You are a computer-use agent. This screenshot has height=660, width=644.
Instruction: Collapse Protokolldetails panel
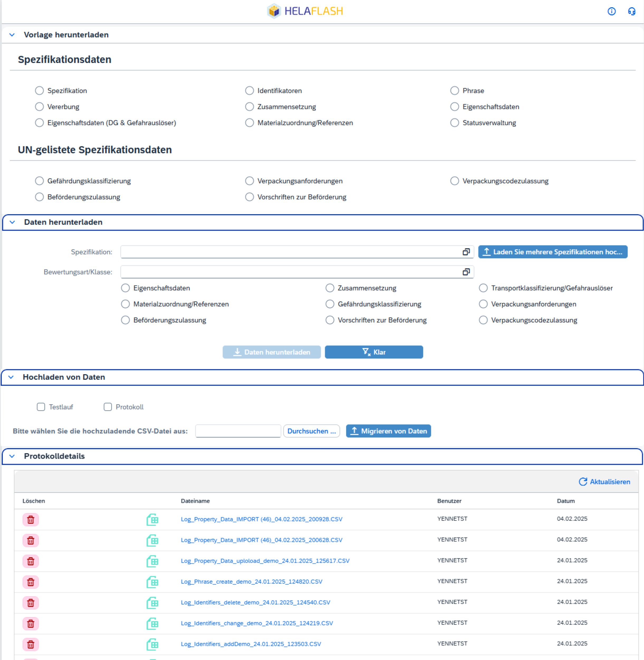(x=12, y=456)
